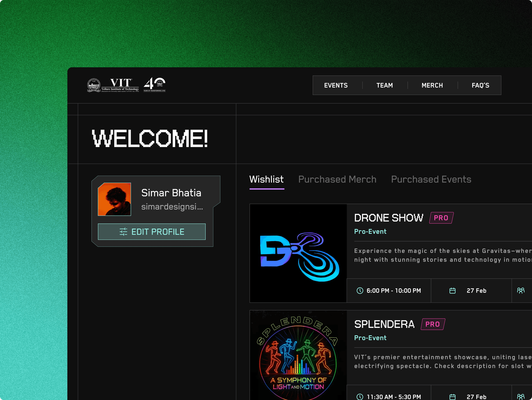The width and height of the screenshot is (532, 400).
Task: Switch to the Purchased Merch tab
Action: 337,179
